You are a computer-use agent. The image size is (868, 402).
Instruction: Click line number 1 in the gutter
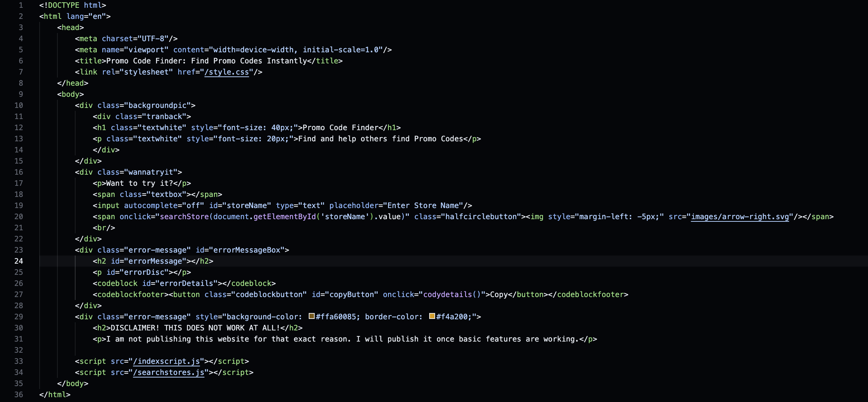(21, 5)
